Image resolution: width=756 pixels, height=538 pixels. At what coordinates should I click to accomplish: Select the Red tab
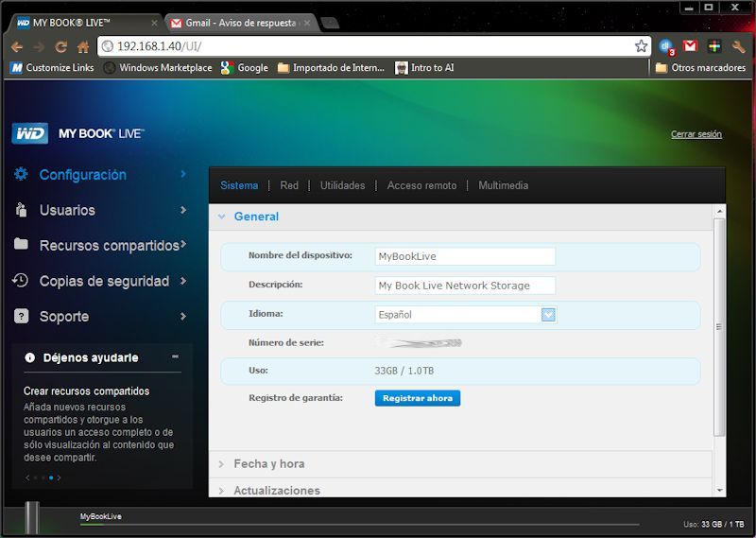click(x=289, y=185)
